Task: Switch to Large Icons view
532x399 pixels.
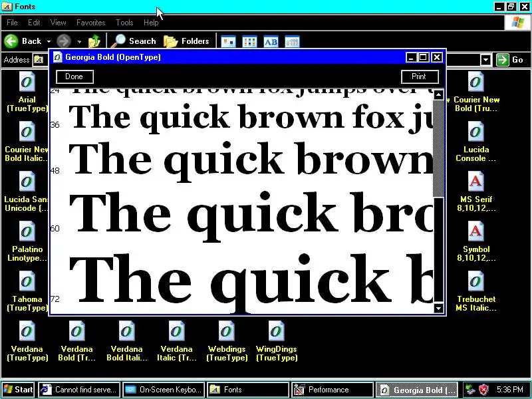Action: [x=228, y=42]
